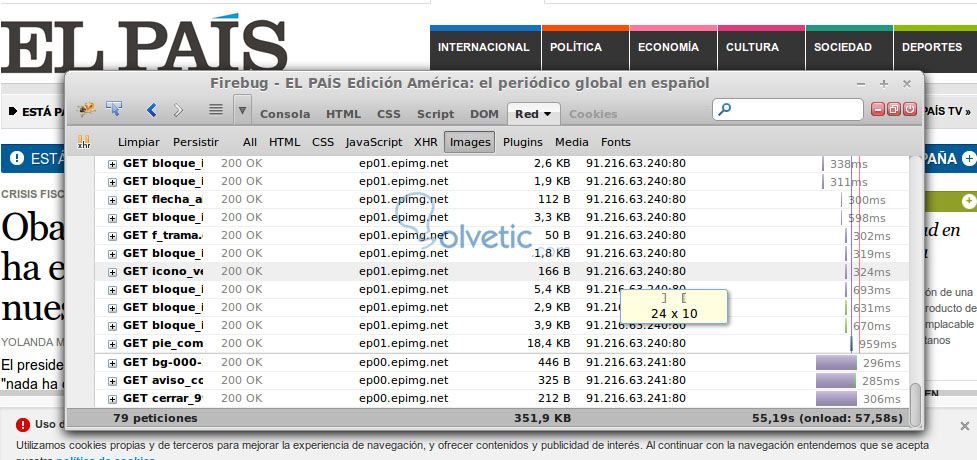Viewport: 977px width, 460px height.
Task: Expand the 5,4 KB bloque_i request
Action: [x=112, y=290]
